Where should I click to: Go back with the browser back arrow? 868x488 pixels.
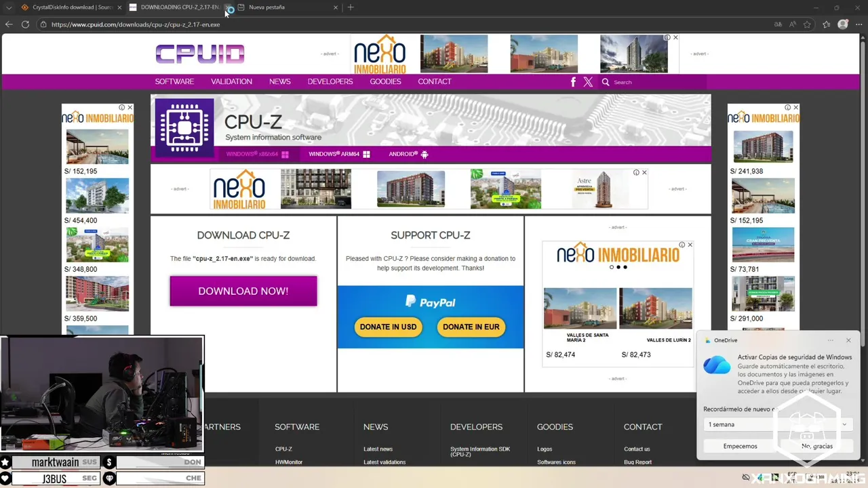9,24
